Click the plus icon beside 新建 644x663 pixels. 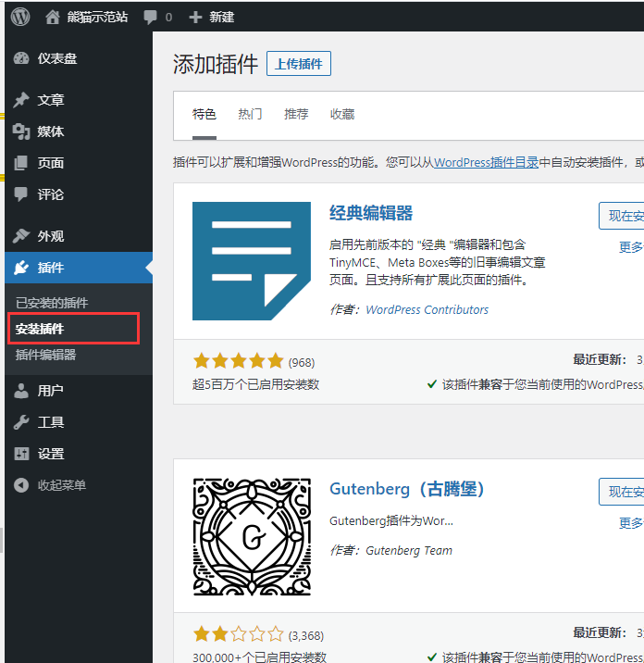[x=195, y=18]
